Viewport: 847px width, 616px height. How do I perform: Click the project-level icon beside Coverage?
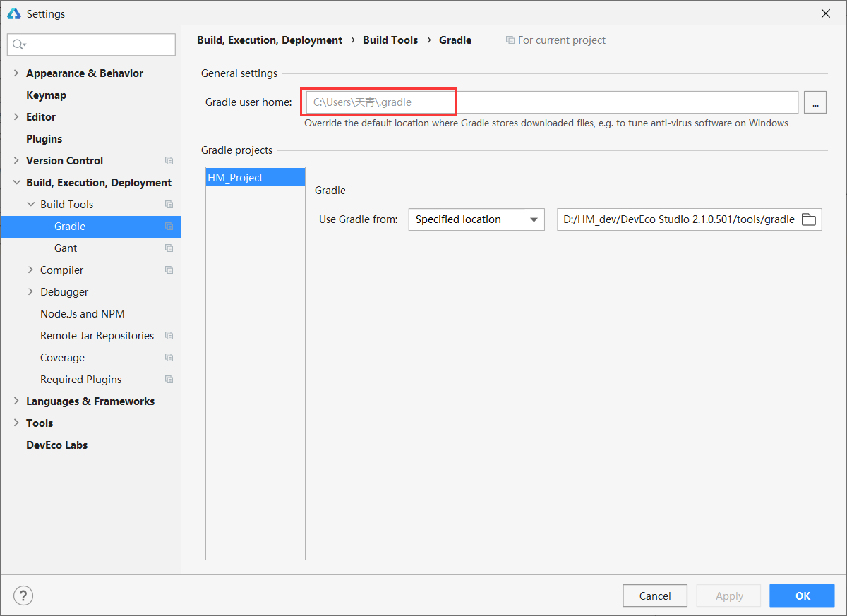[169, 358]
